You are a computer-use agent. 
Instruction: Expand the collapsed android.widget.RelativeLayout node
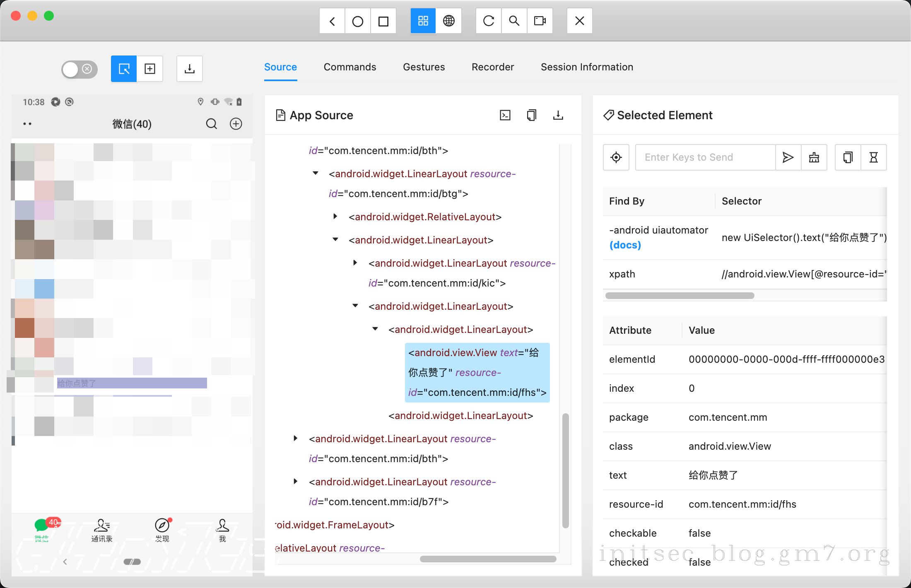pyautogui.click(x=335, y=217)
